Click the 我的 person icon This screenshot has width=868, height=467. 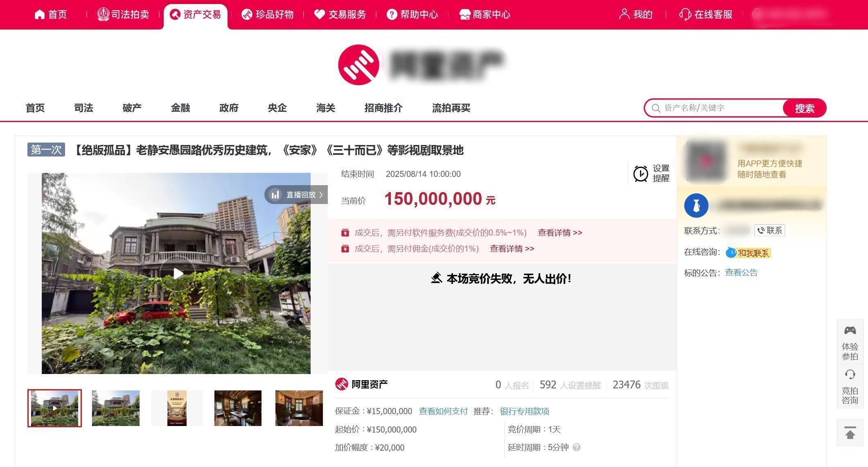tap(624, 14)
